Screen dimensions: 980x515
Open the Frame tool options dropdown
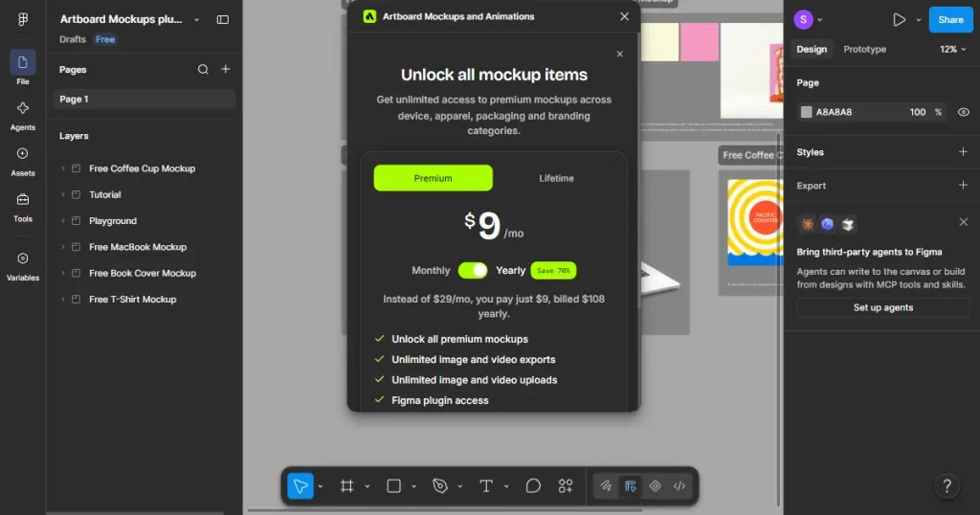pyautogui.click(x=367, y=485)
